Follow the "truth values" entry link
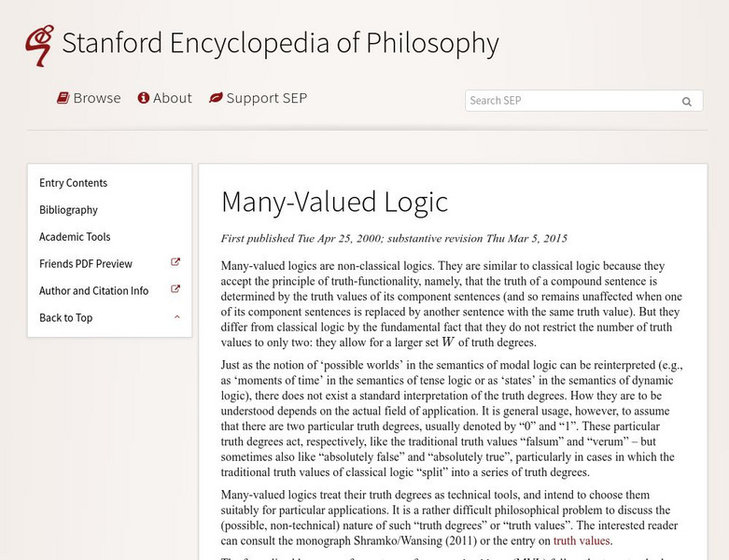 pyautogui.click(x=581, y=540)
